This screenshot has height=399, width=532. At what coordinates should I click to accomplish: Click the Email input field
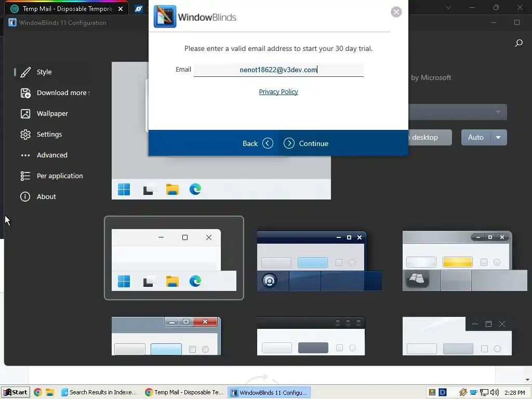[x=278, y=70]
